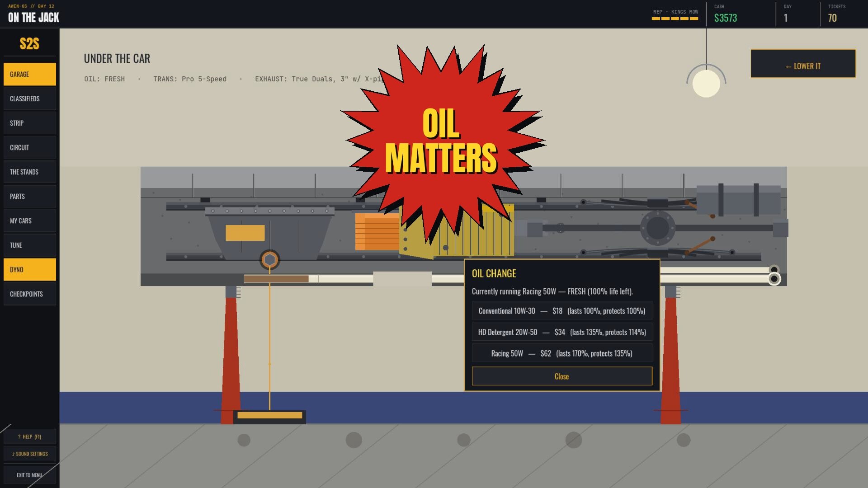Click Exit to Menu

point(30,475)
